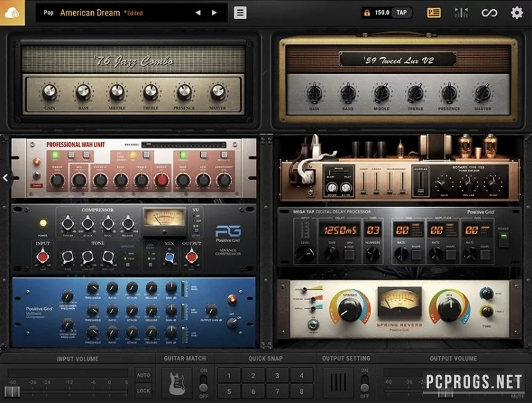
Task: Open the Output Setting cabinet icon
Action: click(338, 383)
